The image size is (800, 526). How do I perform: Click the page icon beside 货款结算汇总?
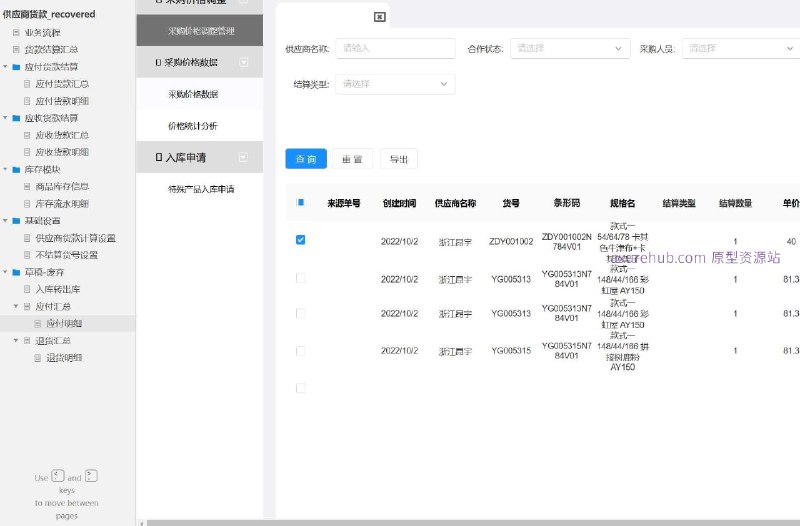16,49
